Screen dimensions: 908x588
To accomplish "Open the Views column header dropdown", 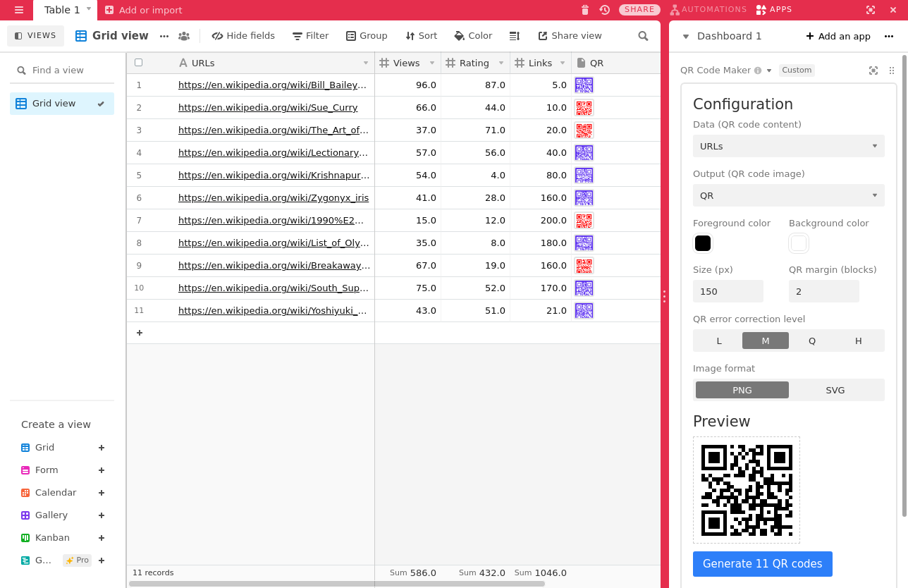I will 432,63.
